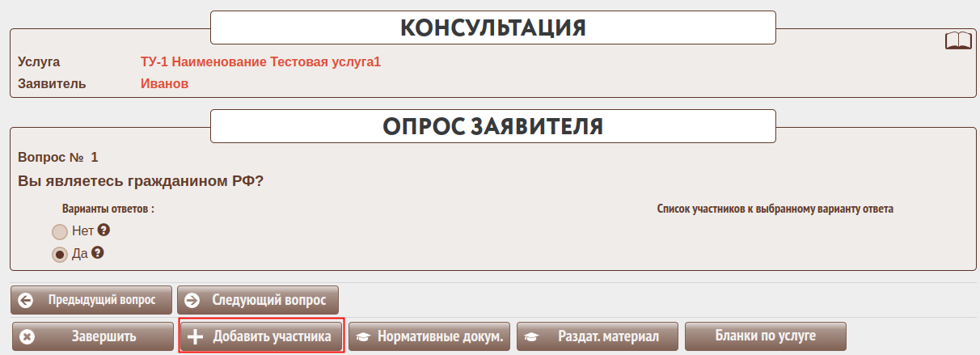
Task: Click the Список участников column heading
Action: point(775,209)
